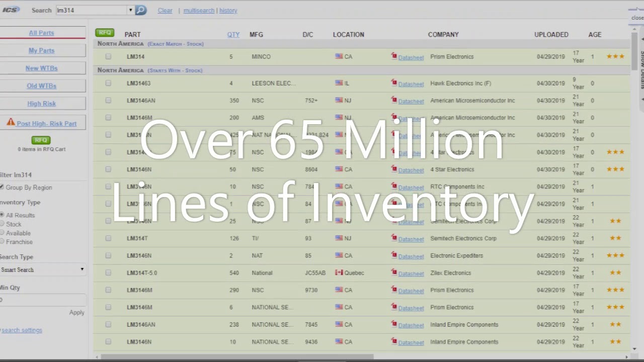Check the LM3146AN NSC 350 row checkbox
644x362 pixels.
(108, 101)
